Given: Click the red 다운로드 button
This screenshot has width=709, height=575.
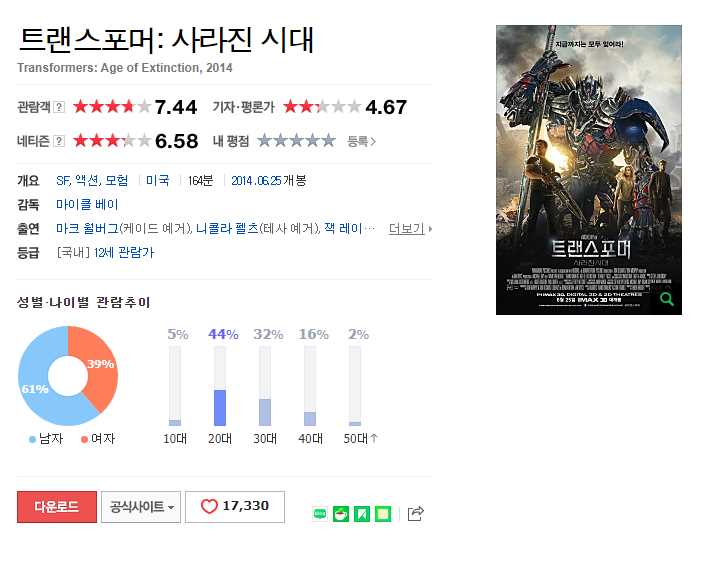Looking at the screenshot, I should pos(57,507).
